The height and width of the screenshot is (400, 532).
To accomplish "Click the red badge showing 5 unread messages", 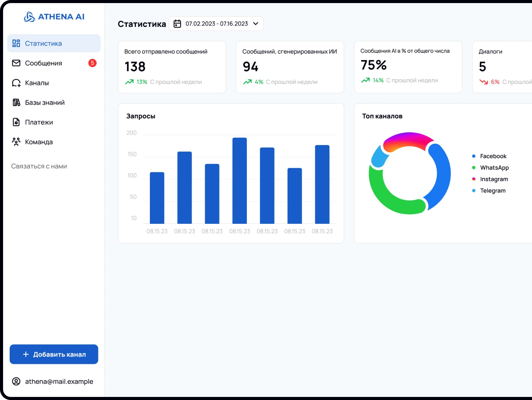I will coord(92,63).
